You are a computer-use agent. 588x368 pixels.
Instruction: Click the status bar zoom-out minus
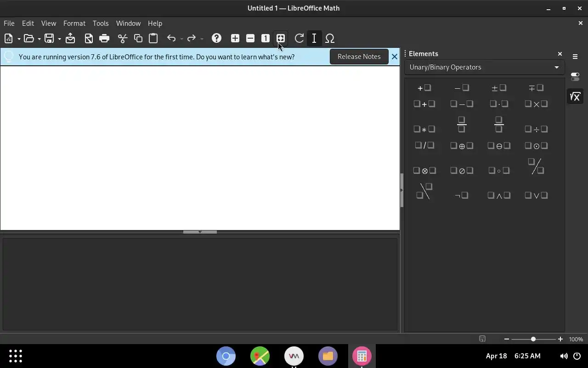(507, 339)
